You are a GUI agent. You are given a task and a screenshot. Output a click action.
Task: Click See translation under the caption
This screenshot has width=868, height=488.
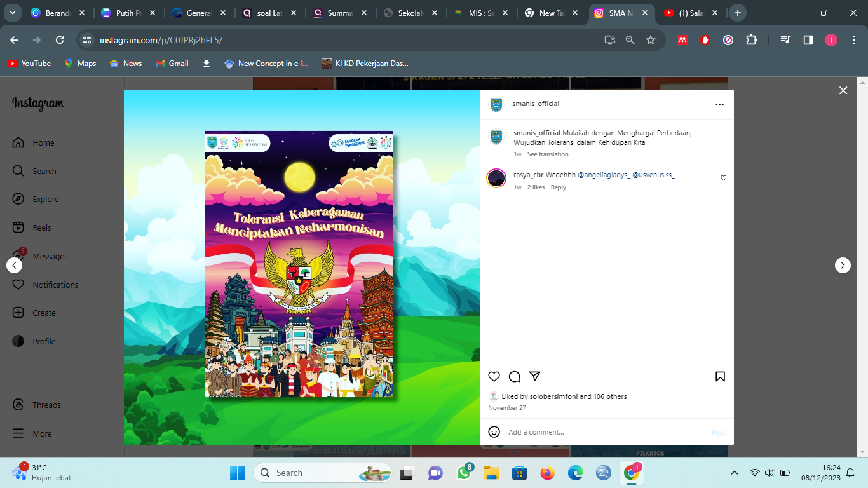pyautogui.click(x=548, y=154)
